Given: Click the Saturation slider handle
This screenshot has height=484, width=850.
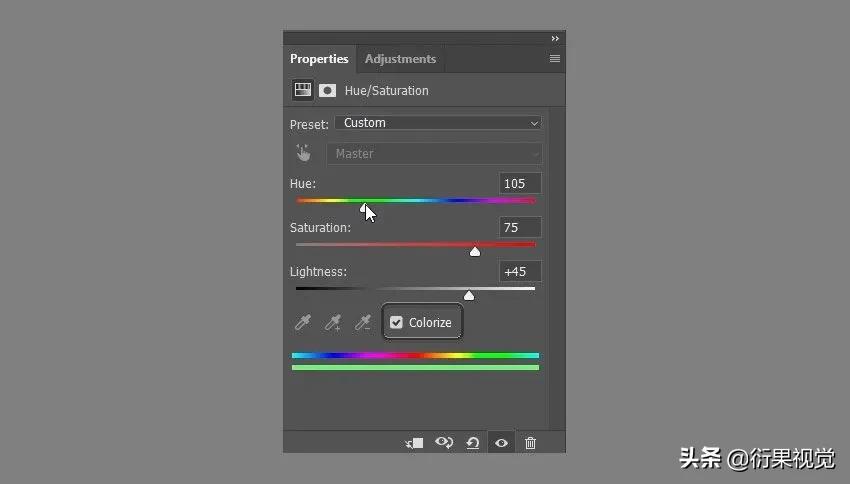Looking at the screenshot, I should point(475,251).
